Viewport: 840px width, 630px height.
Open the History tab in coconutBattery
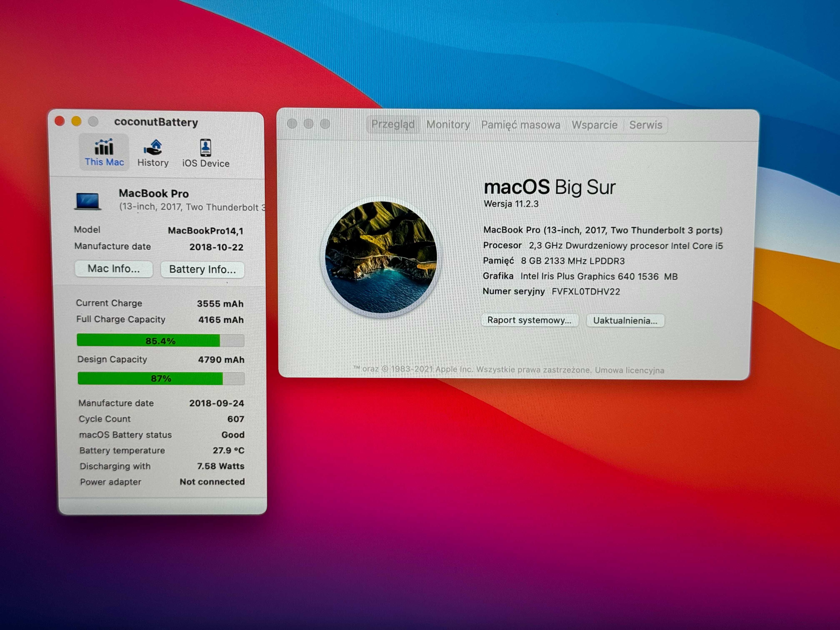153,153
